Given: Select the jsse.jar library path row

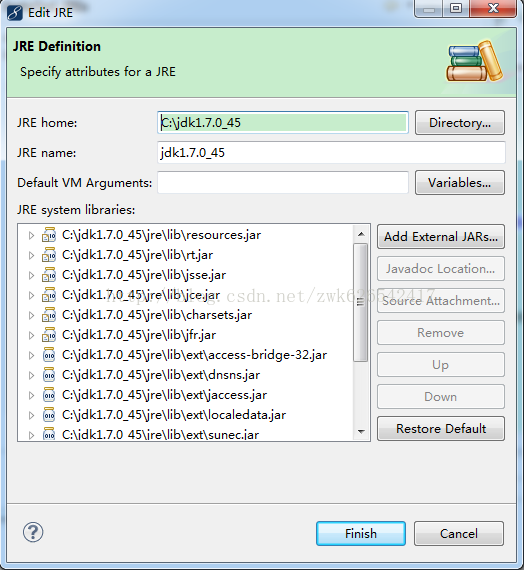Looking at the screenshot, I should 144,275.
